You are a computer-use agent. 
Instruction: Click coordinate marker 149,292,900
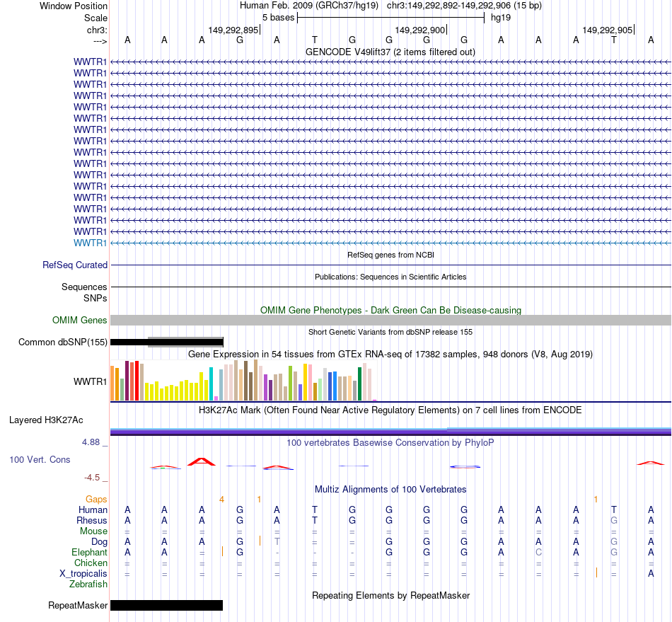click(420, 30)
